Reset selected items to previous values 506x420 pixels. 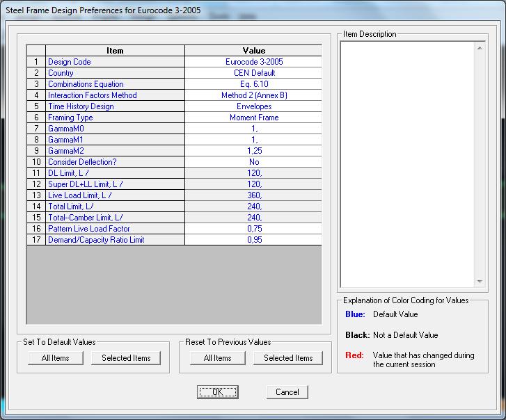288,358
